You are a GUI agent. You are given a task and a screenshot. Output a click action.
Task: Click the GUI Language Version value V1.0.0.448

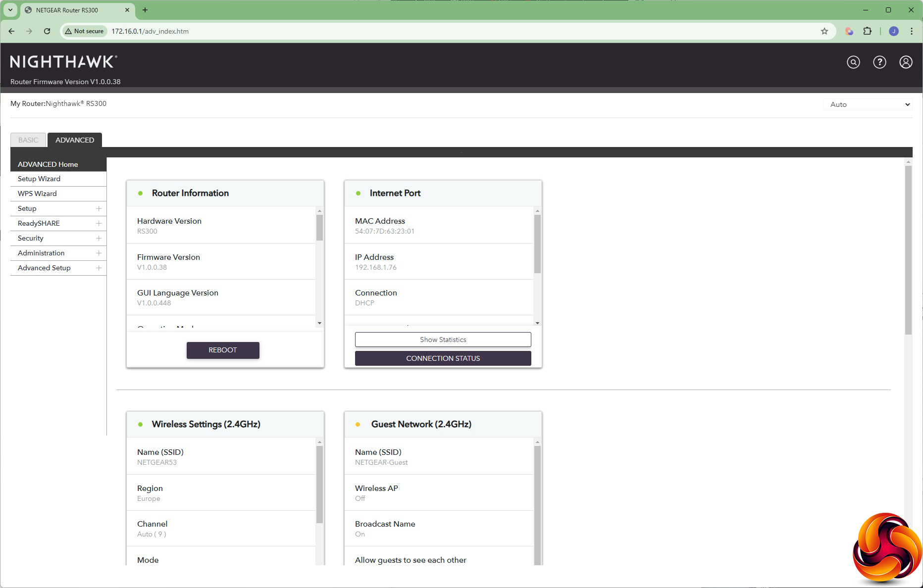154,303
